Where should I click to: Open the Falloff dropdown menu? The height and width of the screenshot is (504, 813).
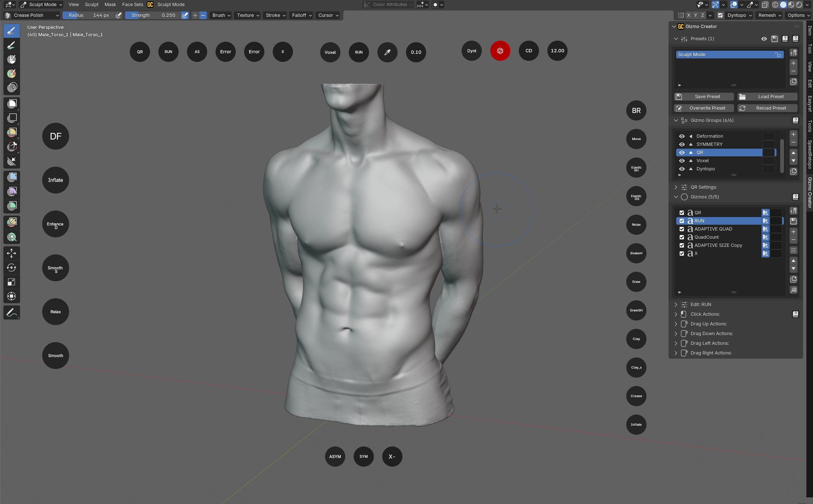pos(301,15)
